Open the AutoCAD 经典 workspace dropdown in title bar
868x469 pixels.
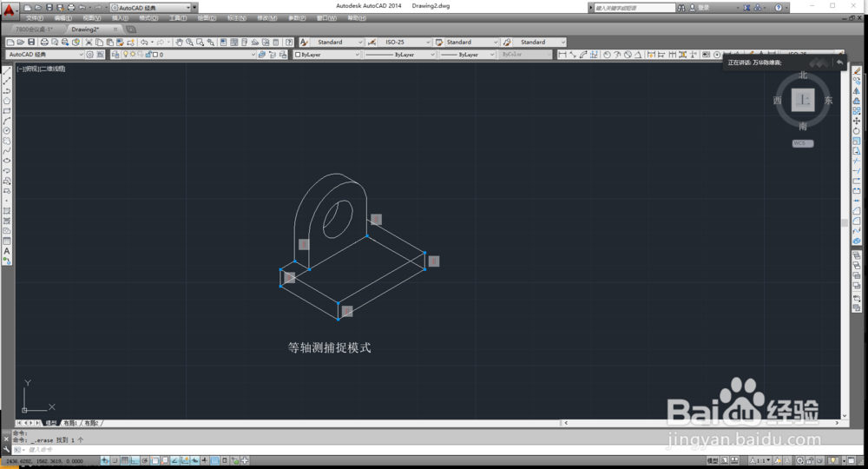coord(150,8)
